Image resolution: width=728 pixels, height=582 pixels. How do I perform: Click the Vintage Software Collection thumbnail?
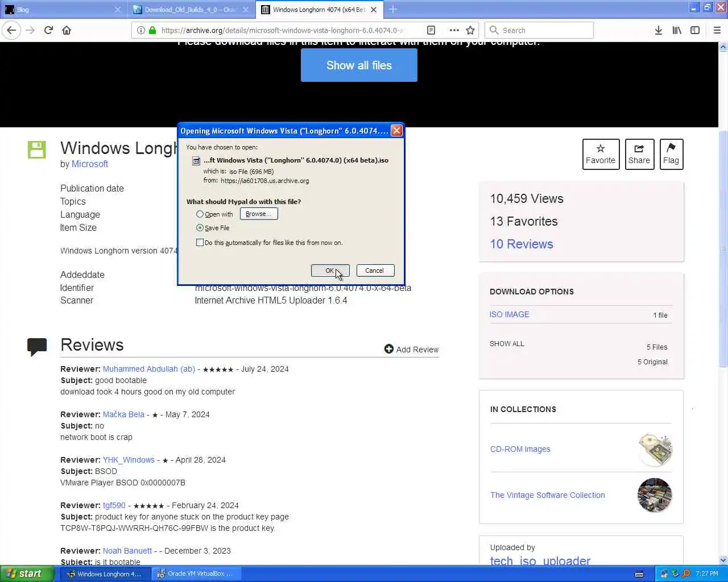coord(655,495)
